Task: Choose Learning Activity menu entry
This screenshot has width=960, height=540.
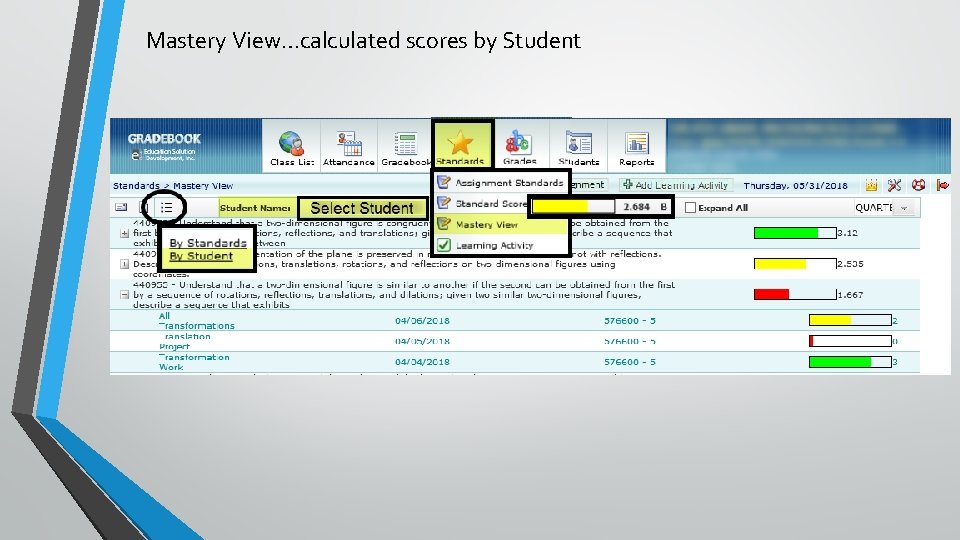Action: point(494,245)
